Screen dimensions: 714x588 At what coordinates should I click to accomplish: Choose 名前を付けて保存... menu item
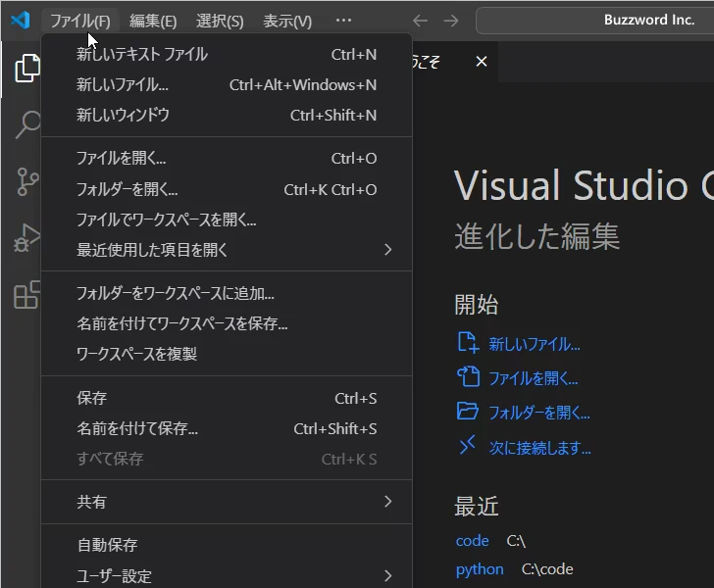227,428
